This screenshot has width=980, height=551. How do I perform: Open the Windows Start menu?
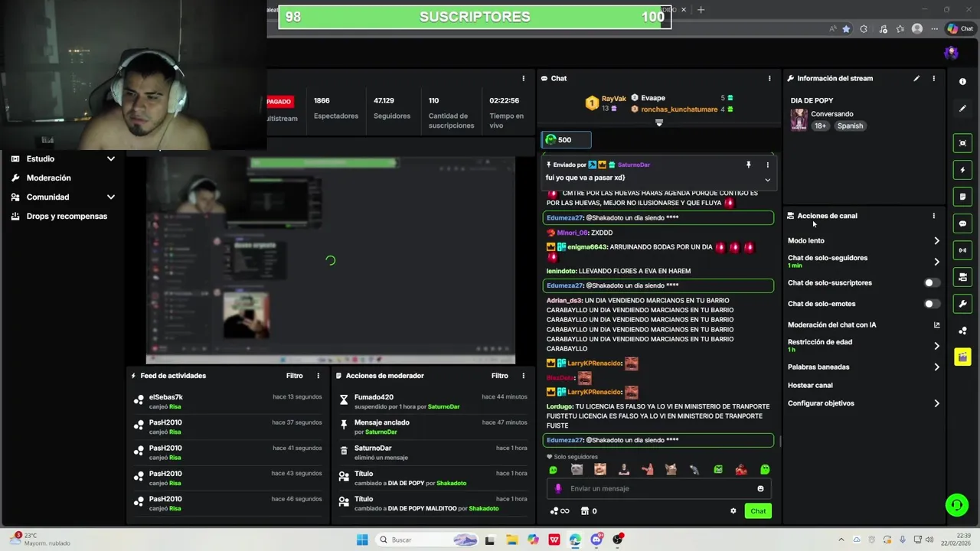362,540
